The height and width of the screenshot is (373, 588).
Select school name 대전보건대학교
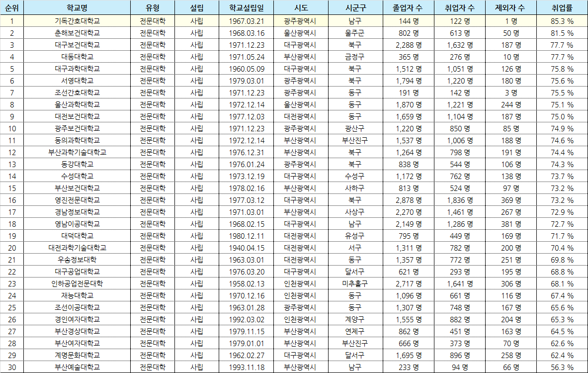[x=77, y=117]
